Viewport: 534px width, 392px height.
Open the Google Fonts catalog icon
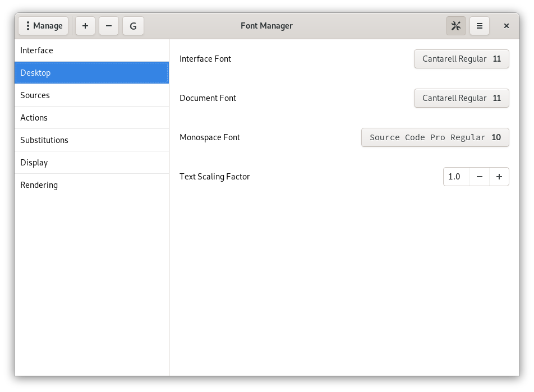[133, 25]
